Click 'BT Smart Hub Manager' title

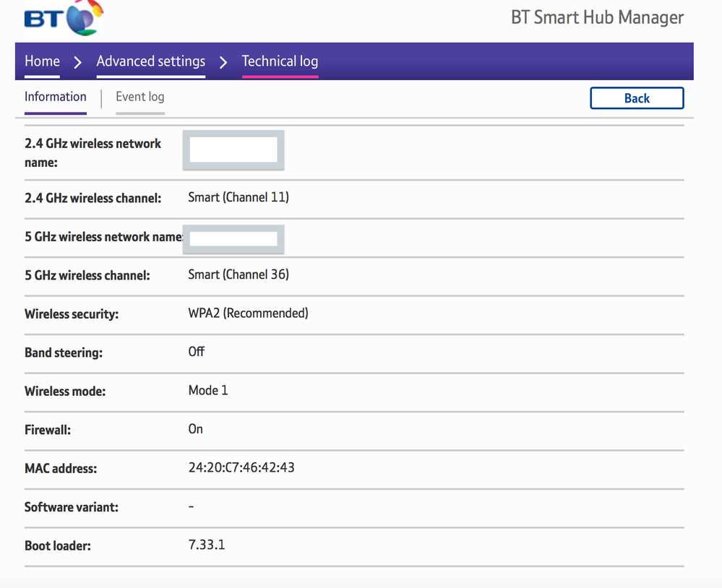597,17
